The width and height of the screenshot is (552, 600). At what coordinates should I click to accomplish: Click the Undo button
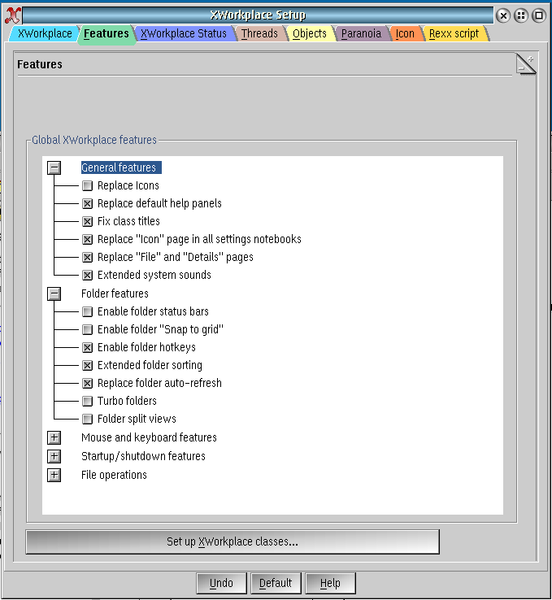221,583
